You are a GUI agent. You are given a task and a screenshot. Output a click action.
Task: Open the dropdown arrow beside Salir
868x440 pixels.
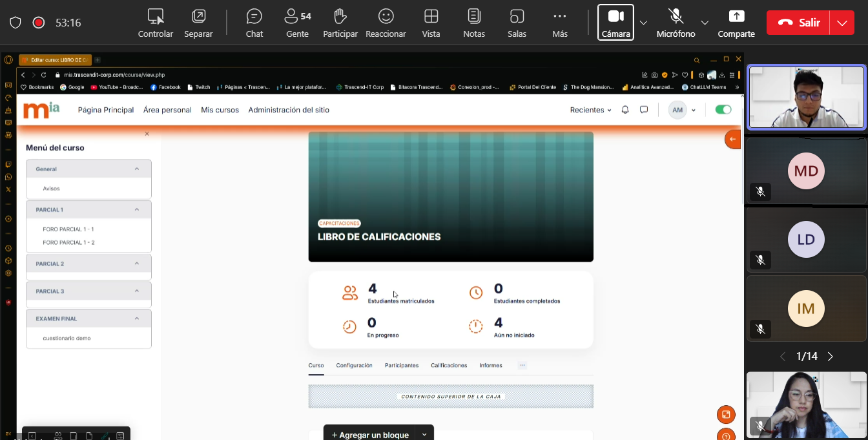(x=842, y=23)
